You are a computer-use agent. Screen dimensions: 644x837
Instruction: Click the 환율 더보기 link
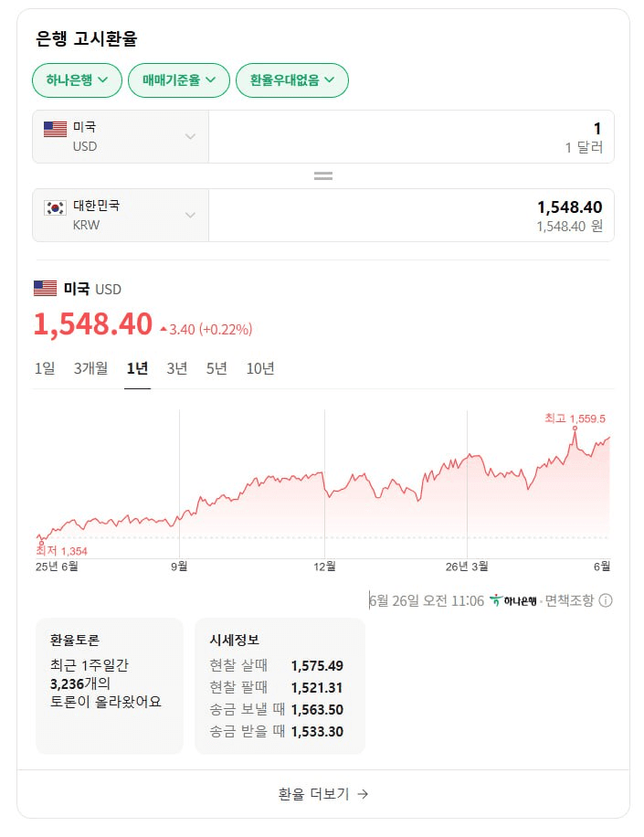pyautogui.click(x=323, y=794)
